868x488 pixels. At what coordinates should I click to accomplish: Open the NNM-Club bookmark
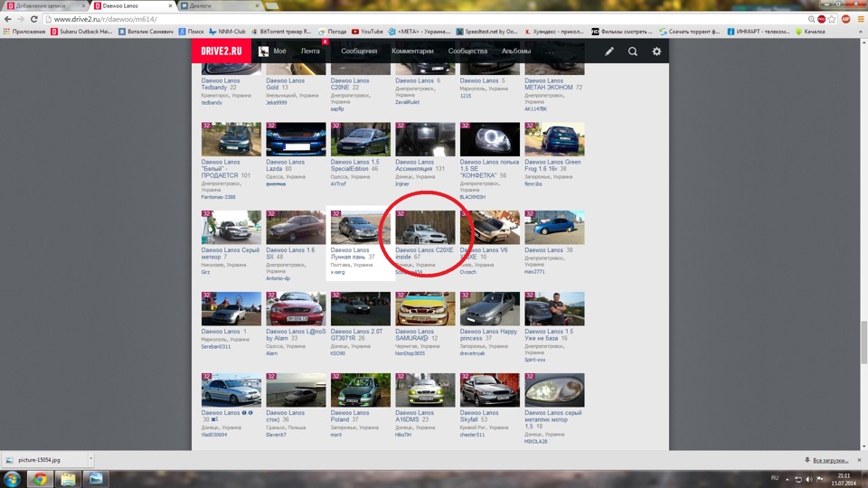click(227, 32)
